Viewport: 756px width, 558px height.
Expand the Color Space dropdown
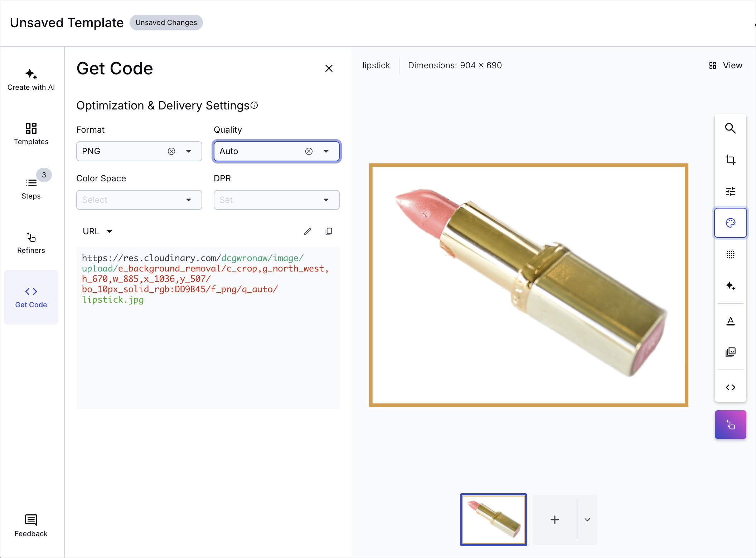139,200
